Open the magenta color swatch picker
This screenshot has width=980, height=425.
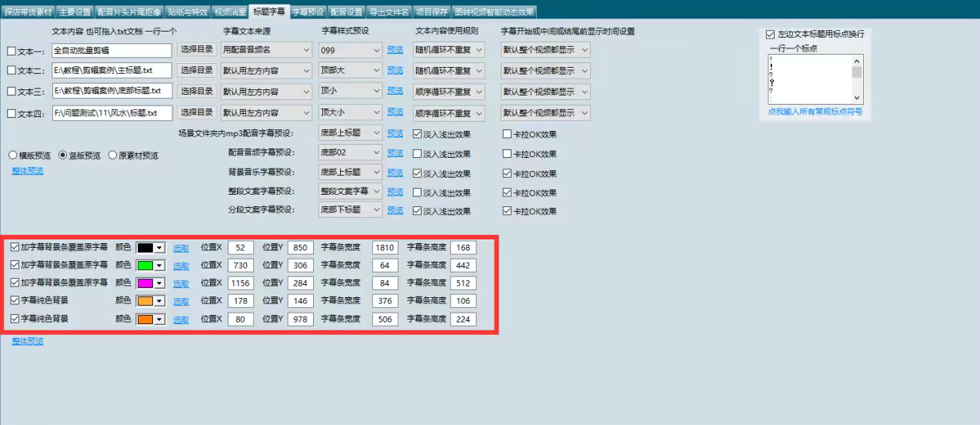click(151, 283)
